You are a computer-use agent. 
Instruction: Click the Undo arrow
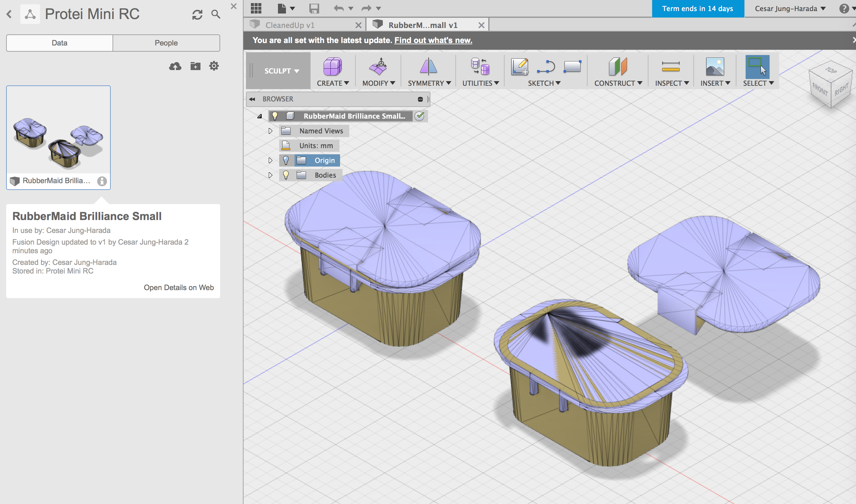tap(339, 8)
